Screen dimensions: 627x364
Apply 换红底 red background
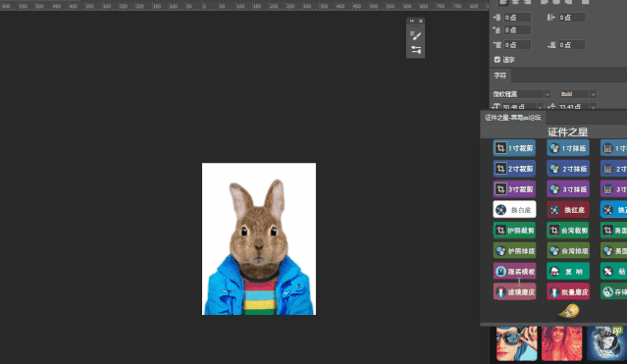click(568, 210)
